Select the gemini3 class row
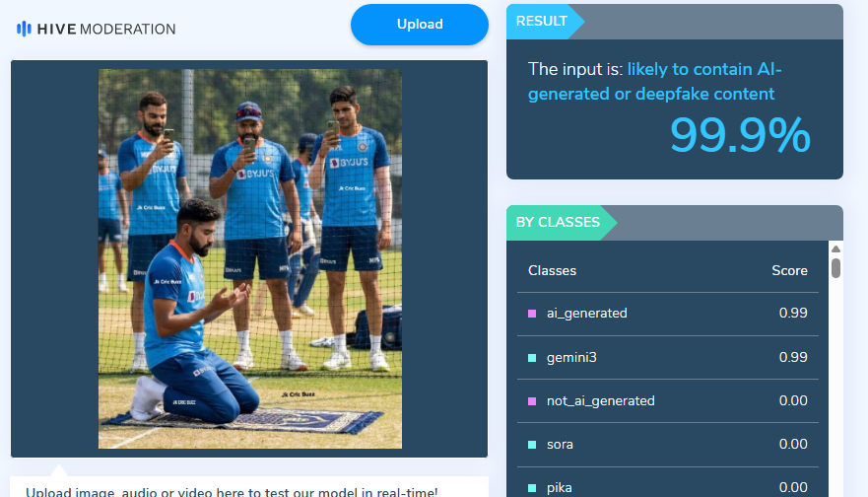The width and height of the screenshot is (868, 497). click(668, 357)
